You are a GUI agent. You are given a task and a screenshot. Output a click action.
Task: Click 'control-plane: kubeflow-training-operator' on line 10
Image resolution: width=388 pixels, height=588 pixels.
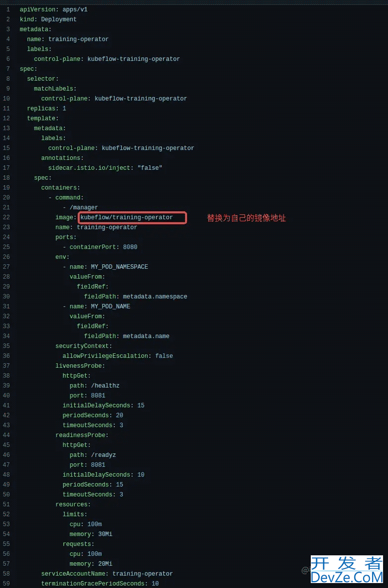coord(114,98)
